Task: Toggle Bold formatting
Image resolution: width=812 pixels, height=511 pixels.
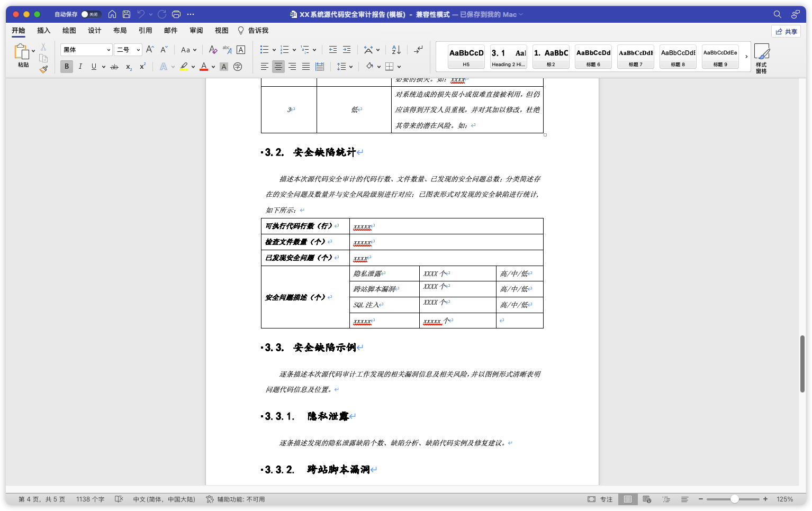Action: click(x=67, y=67)
